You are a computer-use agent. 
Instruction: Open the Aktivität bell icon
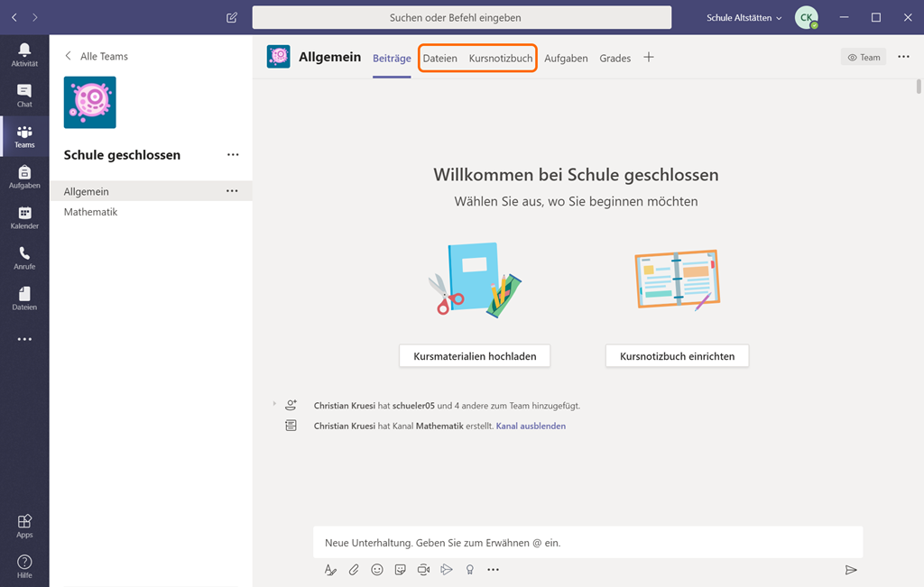[24, 54]
